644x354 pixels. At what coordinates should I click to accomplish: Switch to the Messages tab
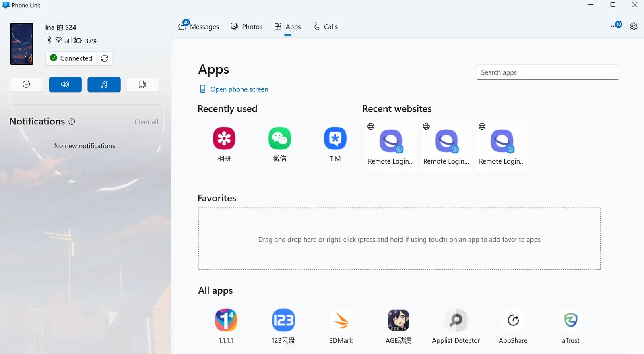point(199,27)
